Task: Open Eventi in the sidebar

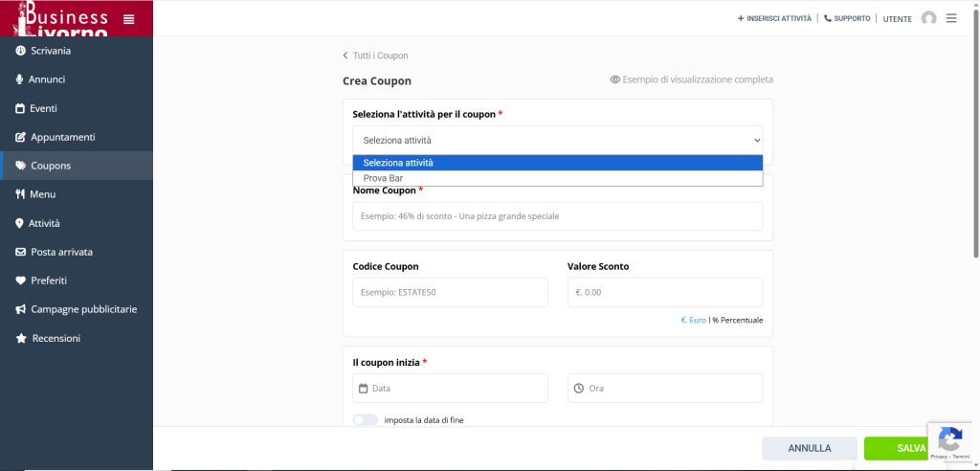Action: 43,108
